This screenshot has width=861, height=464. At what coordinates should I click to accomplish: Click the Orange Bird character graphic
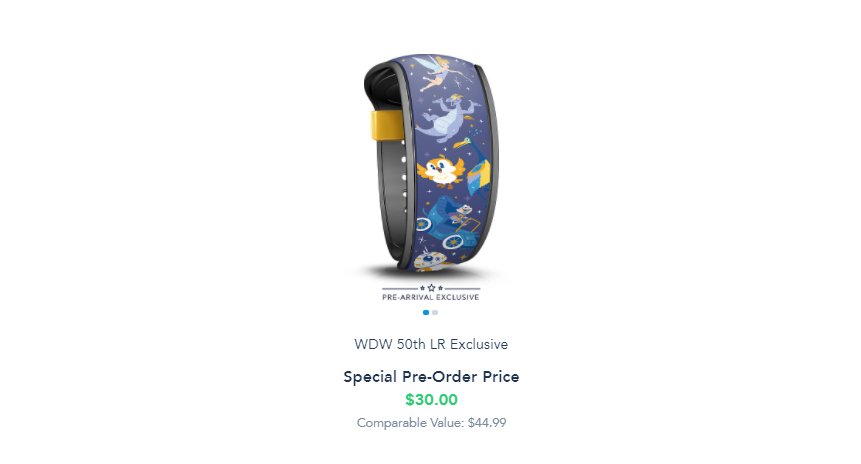coord(441,170)
